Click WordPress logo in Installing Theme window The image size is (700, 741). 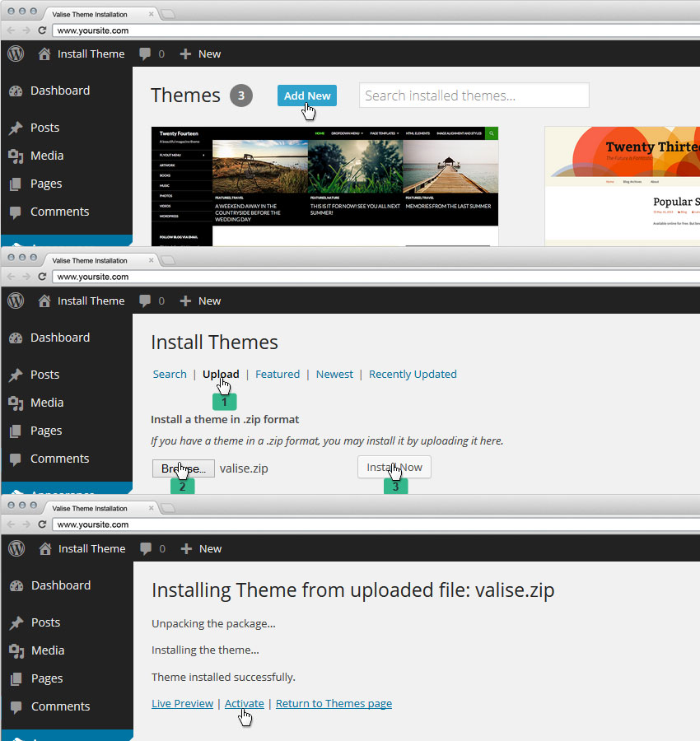pyautogui.click(x=16, y=548)
